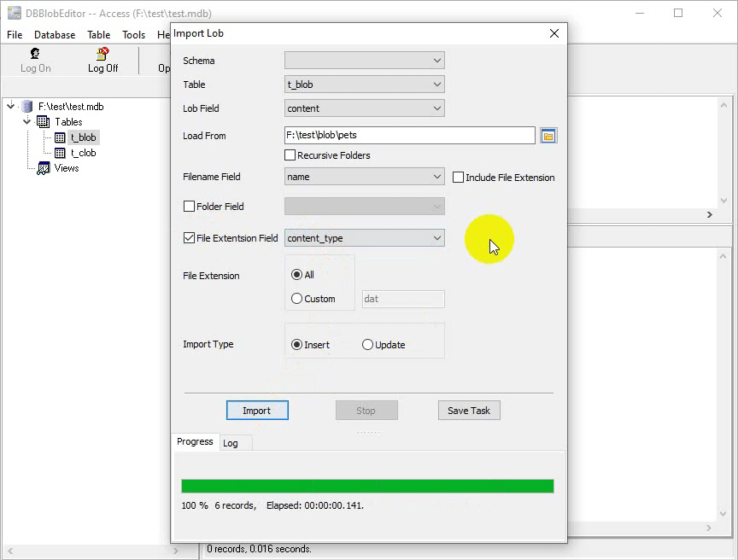738x560 pixels.
Task: Enable the Recursive Folders checkbox
Action: pyautogui.click(x=290, y=155)
